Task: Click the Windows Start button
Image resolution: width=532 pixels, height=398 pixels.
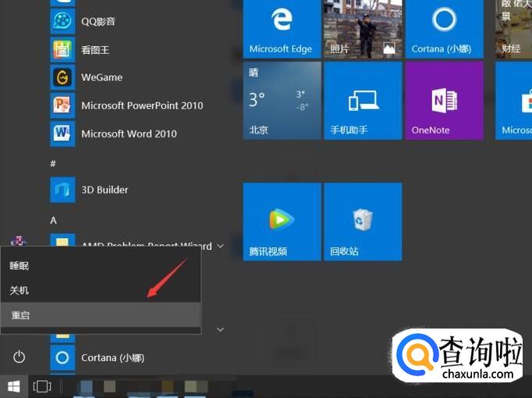Action: point(14,386)
